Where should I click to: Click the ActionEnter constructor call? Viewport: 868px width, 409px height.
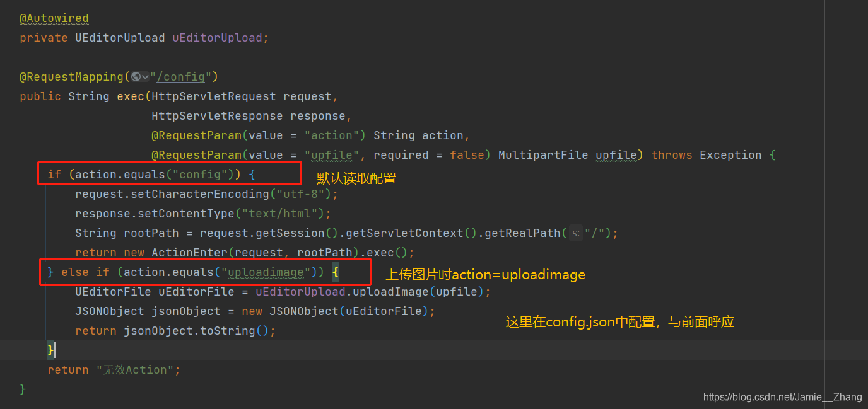[189, 253]
